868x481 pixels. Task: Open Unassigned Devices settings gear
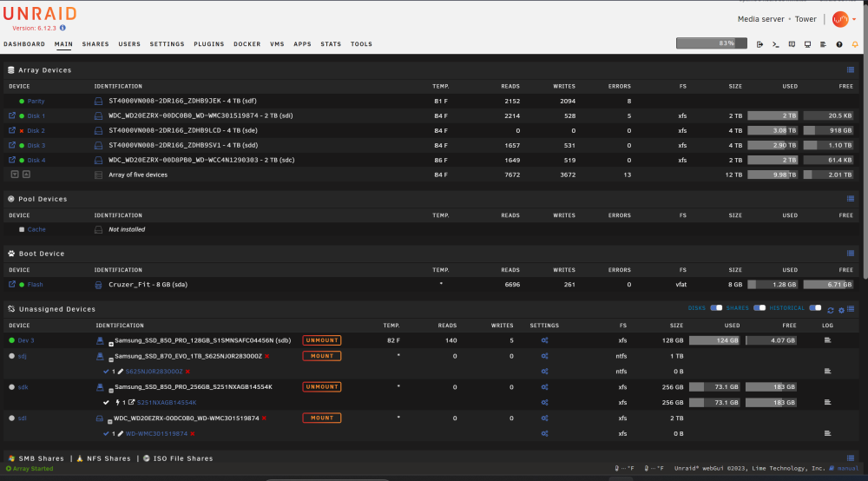tap(841, 310)
